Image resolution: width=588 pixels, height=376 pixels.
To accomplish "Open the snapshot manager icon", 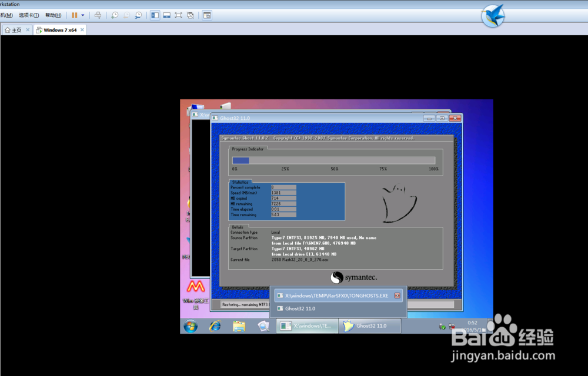I will (138, 15).
